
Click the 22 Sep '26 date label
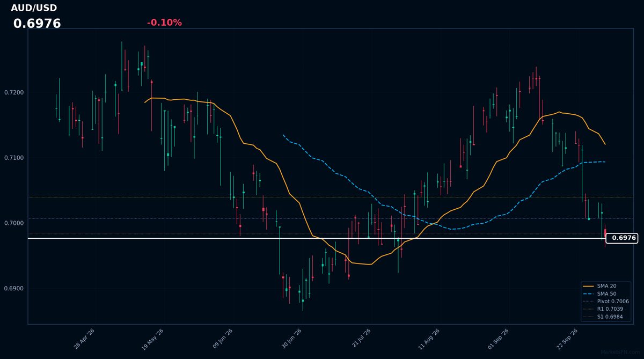[568, 340]
